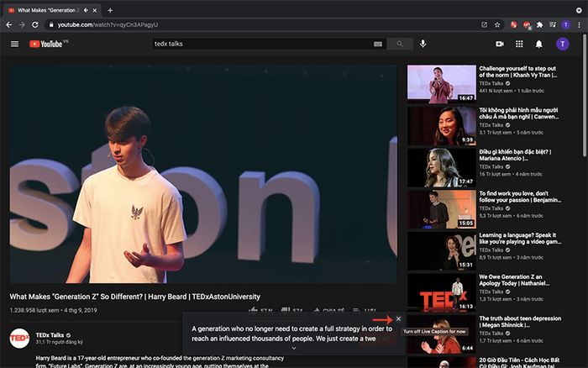Open the TEDx Talks channel avatar

pos(19,339)
